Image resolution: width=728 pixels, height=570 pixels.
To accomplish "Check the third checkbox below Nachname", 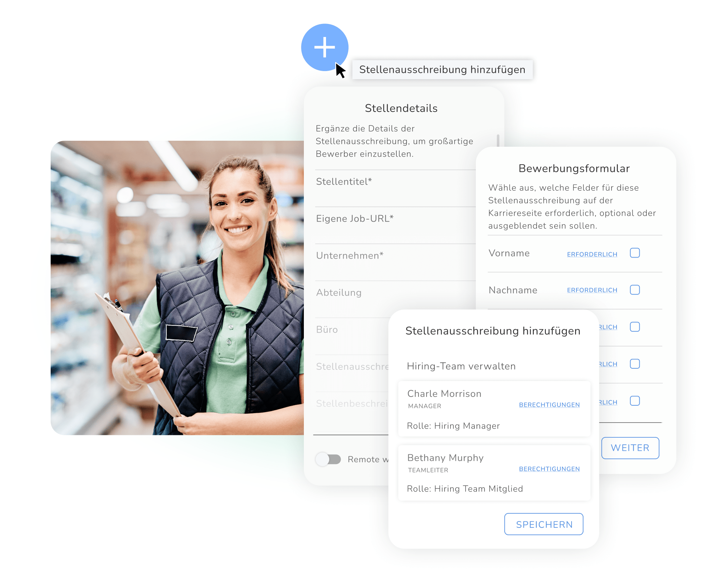I will click(635, 327).
